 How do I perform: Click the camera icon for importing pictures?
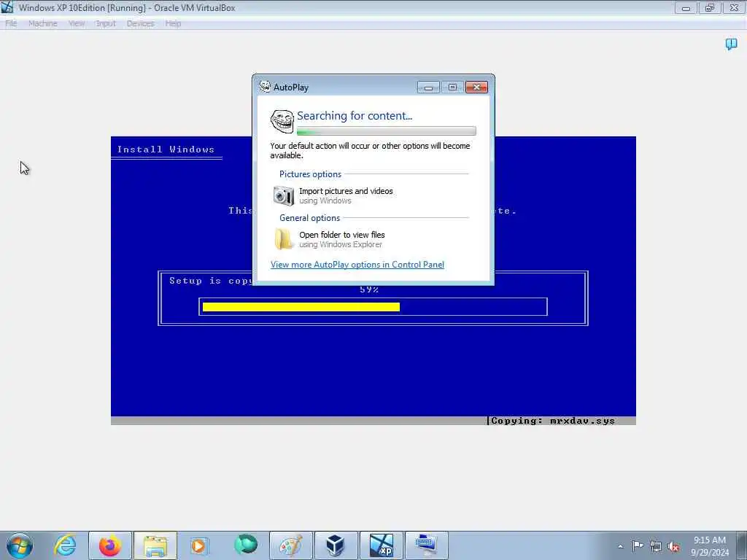click(x=283, y=195)
